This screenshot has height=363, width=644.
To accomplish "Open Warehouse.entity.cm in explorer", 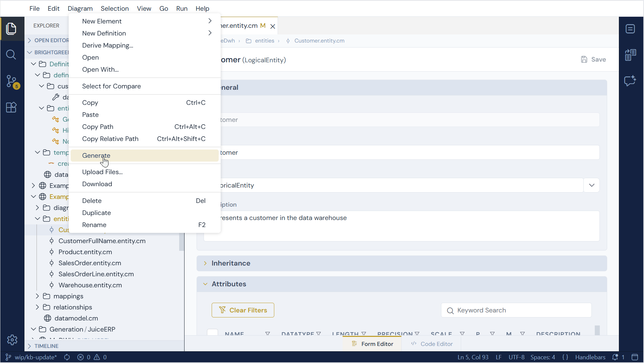I will pyautogui.click(x=90, y=285).
